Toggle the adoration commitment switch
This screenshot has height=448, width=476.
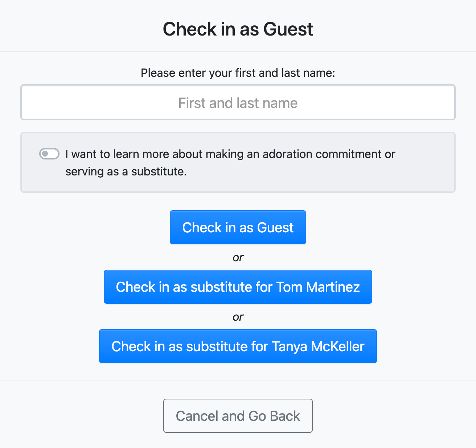[49, 154]
